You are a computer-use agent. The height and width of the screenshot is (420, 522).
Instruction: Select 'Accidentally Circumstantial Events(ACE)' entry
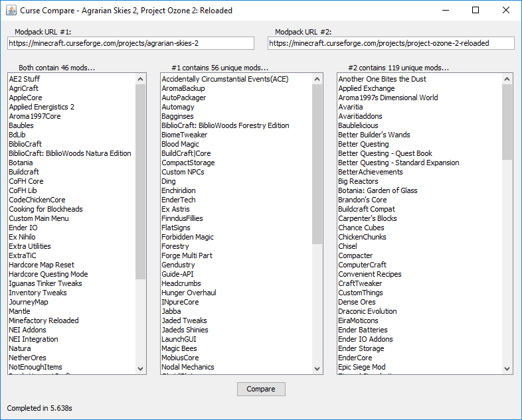(x=225, y=79)
